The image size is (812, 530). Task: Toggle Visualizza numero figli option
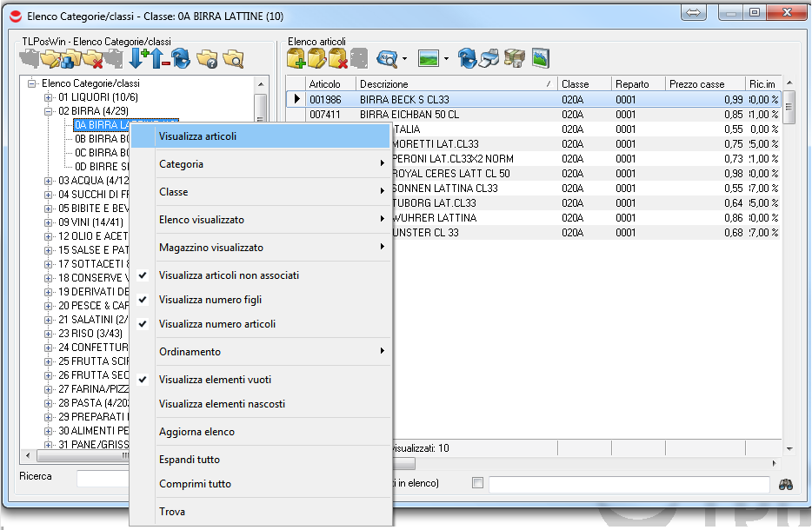[x=210, y=300]
